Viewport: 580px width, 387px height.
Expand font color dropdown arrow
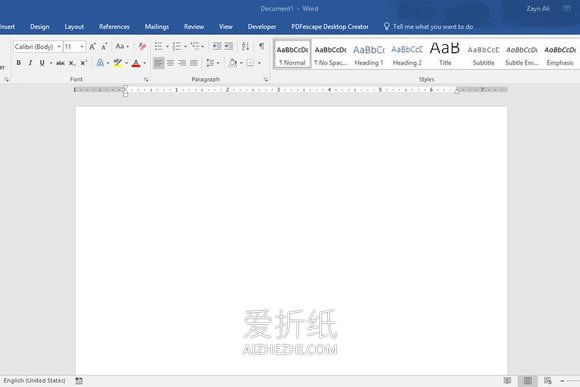tap(145, 63)
